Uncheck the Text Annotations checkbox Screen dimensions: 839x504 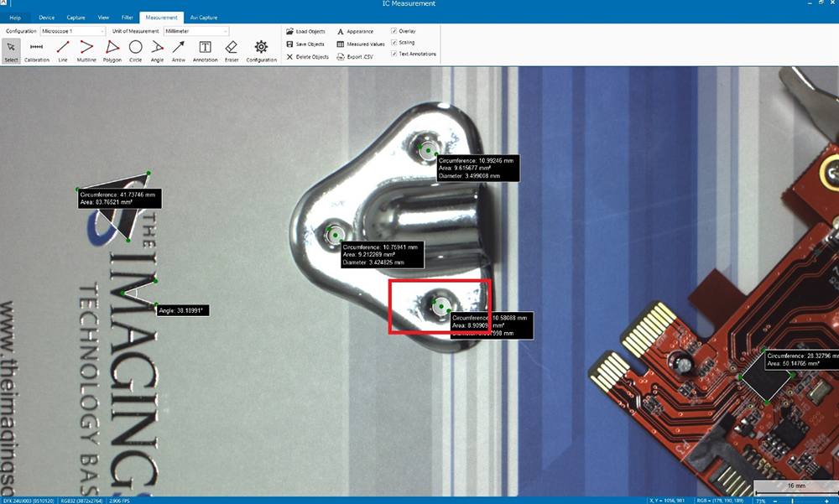pos(393,54)
